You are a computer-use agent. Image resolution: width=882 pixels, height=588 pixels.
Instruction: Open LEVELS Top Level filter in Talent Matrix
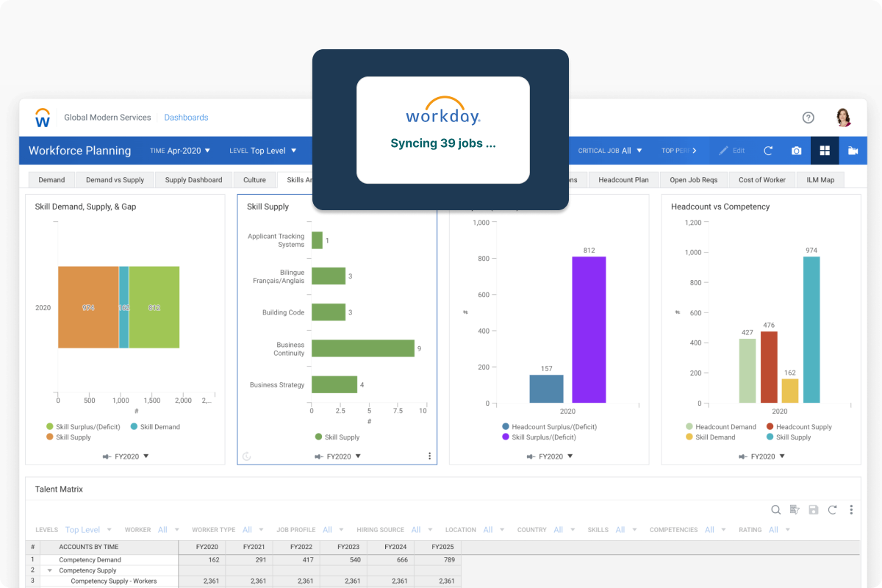click(73, 530)
